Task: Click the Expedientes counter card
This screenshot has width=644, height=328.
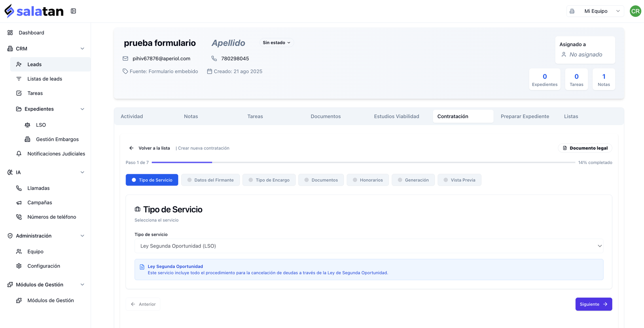Action: [545, 80]
